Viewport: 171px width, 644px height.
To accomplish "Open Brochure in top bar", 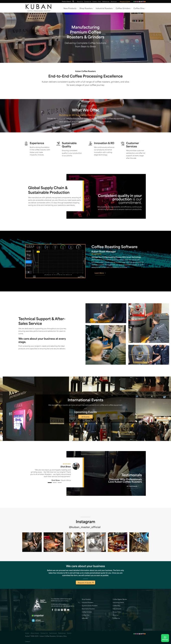I will click(114, 2).
